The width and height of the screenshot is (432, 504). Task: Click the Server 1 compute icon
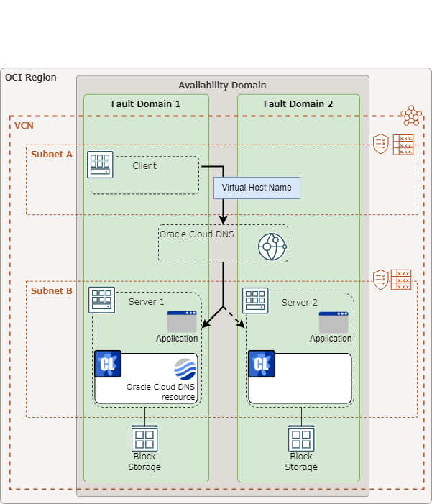(101, 300)
